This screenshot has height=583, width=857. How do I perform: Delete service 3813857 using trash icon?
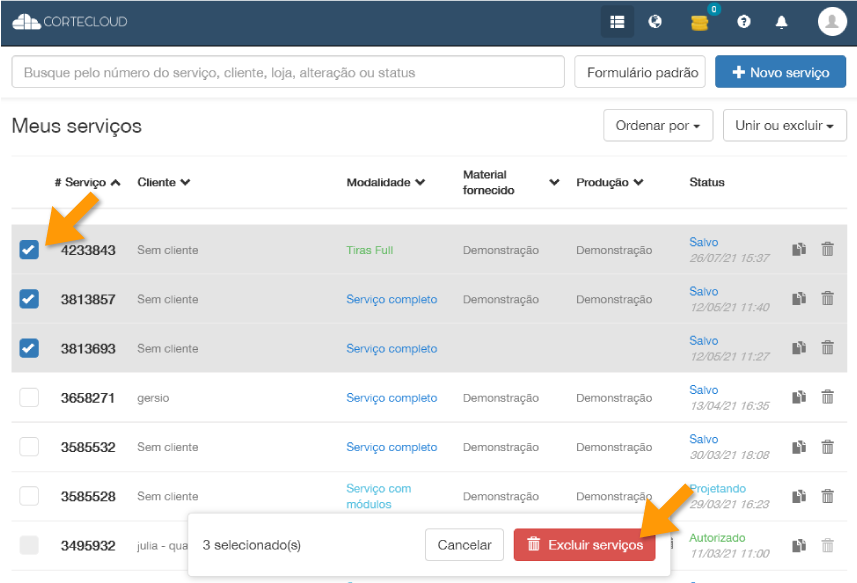coord(827,298)
